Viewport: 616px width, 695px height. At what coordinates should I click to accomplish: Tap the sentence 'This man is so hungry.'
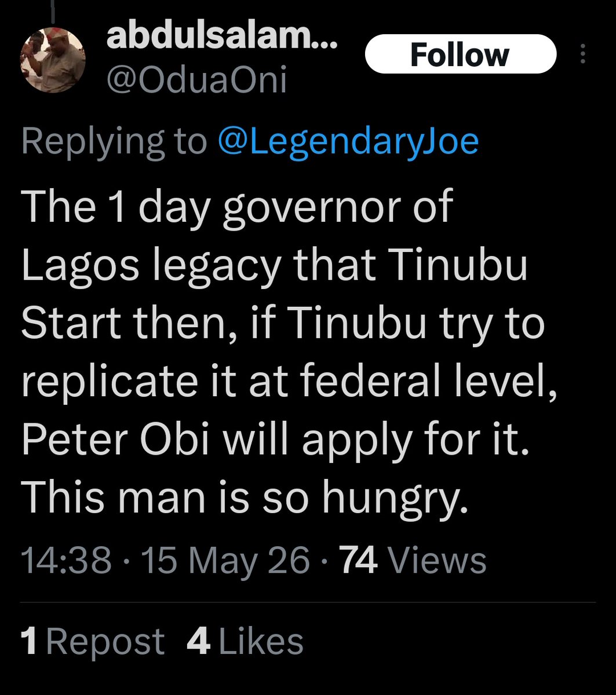(245, 497)
